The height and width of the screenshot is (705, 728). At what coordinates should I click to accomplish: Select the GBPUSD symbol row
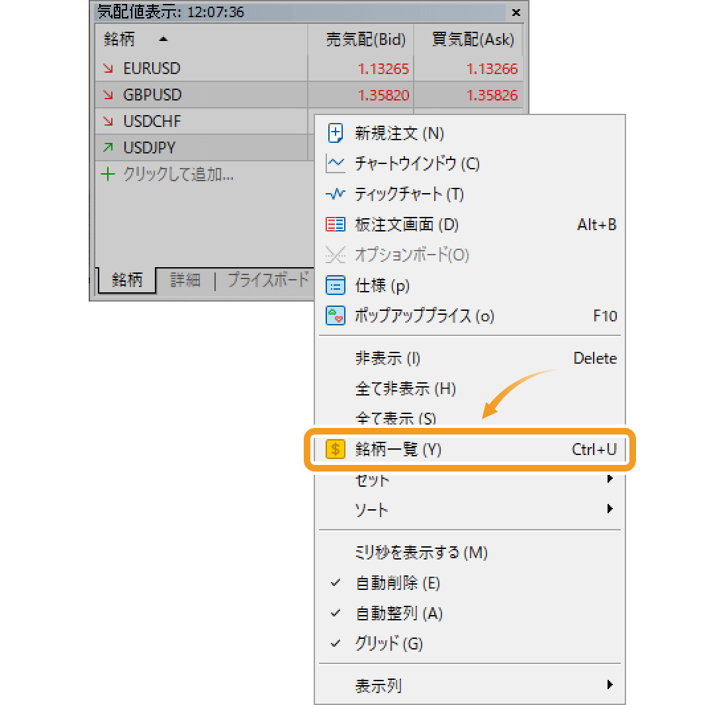point(309,95)
